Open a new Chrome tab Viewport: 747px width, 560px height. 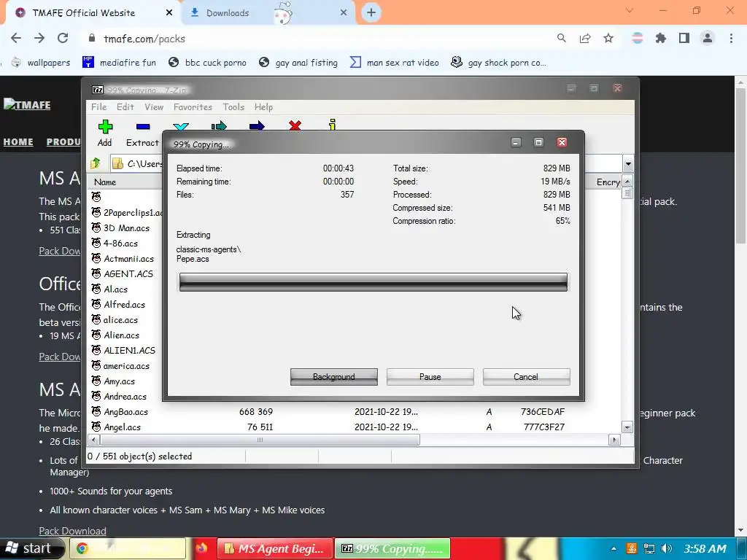click(371, 12)
